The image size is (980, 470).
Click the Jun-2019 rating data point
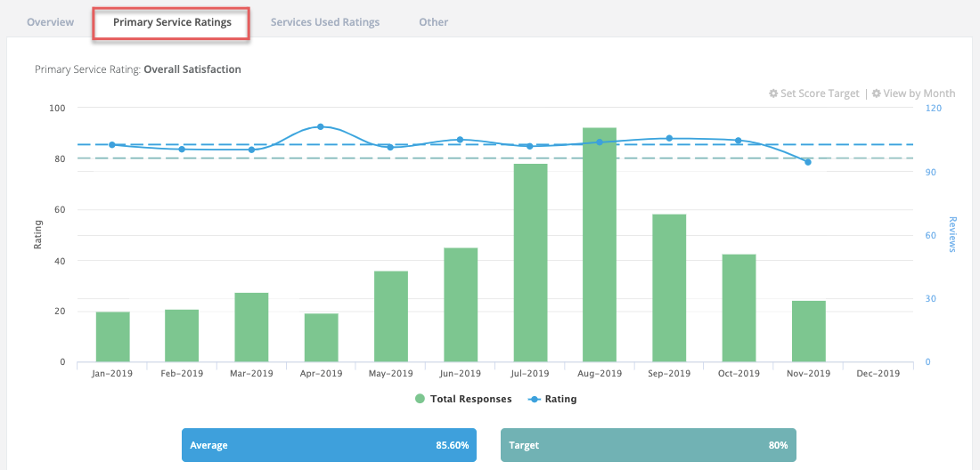[x=460, y=140]
